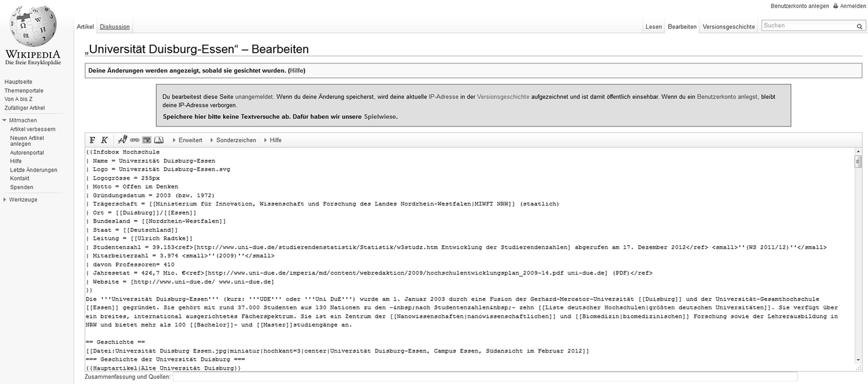Apply bold formatting with the F icon
868x384 pixels.
(92, 140)
